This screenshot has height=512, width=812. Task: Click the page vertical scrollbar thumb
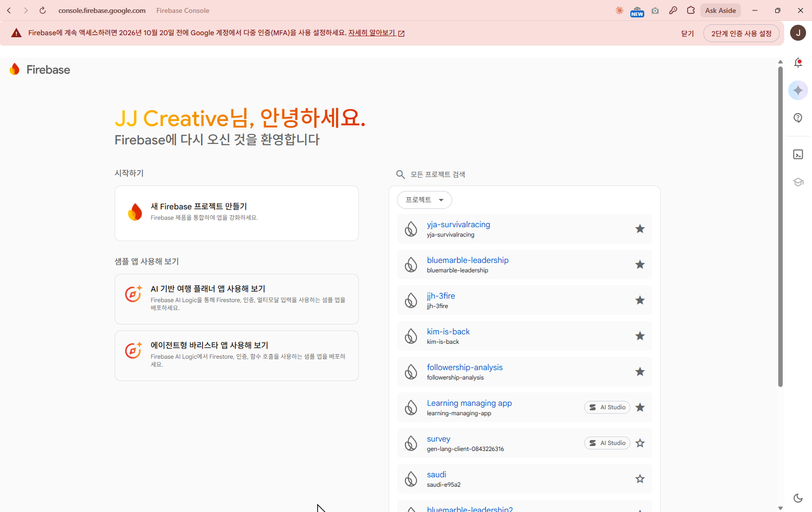coord(780,226)
